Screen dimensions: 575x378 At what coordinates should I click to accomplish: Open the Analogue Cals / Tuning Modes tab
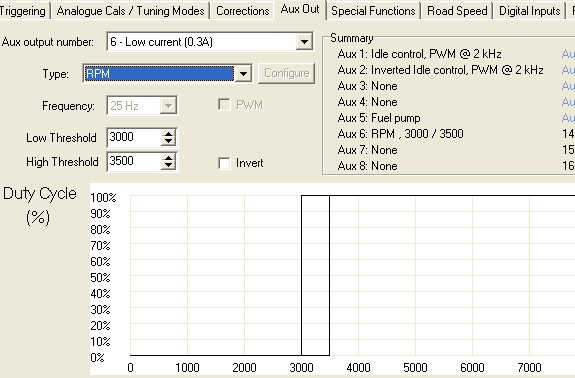(x=130, y=11)
